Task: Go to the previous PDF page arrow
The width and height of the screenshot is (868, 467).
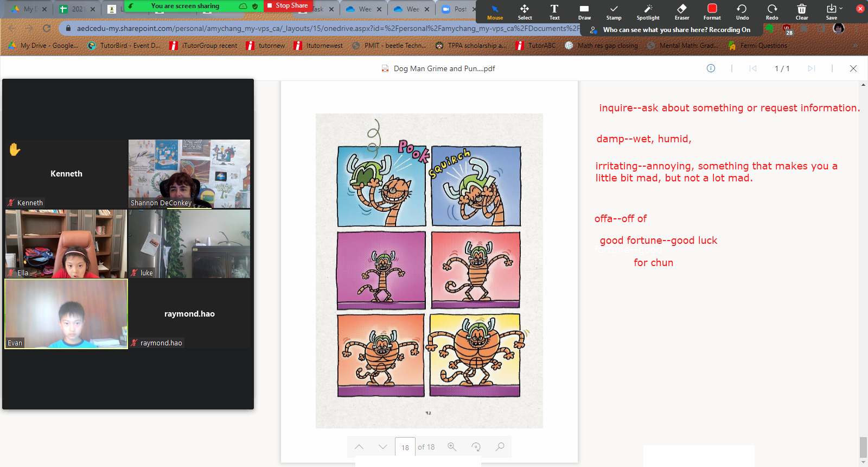Action: pyautogui.click(x=359, y=447)
